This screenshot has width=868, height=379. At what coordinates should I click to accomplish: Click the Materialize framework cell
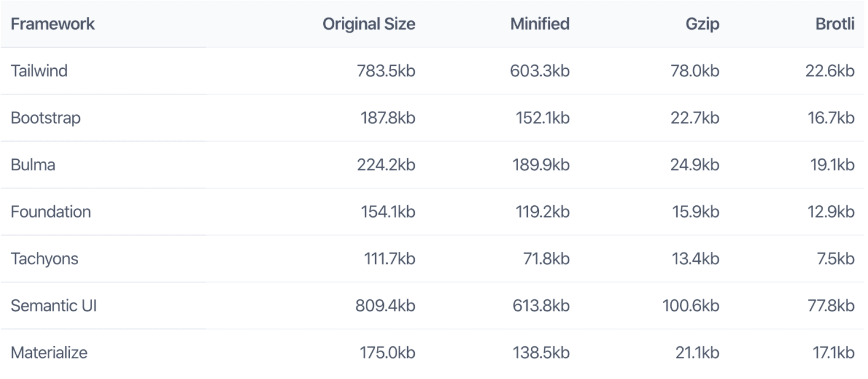coord(49,353)
